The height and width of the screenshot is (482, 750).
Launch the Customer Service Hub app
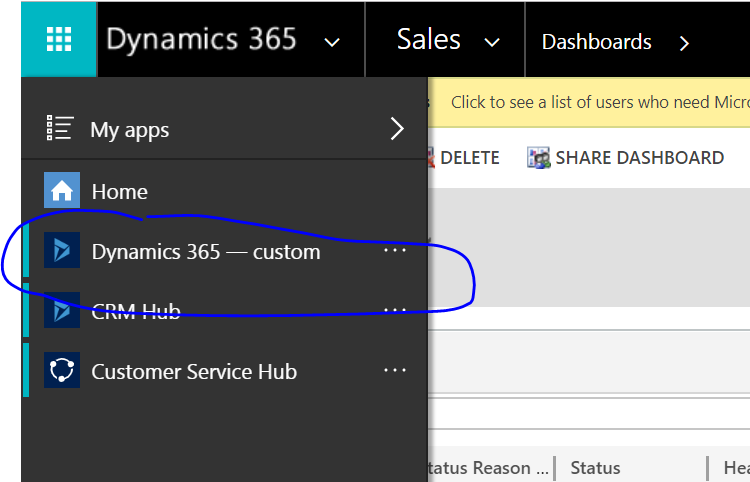click(194, 372)
